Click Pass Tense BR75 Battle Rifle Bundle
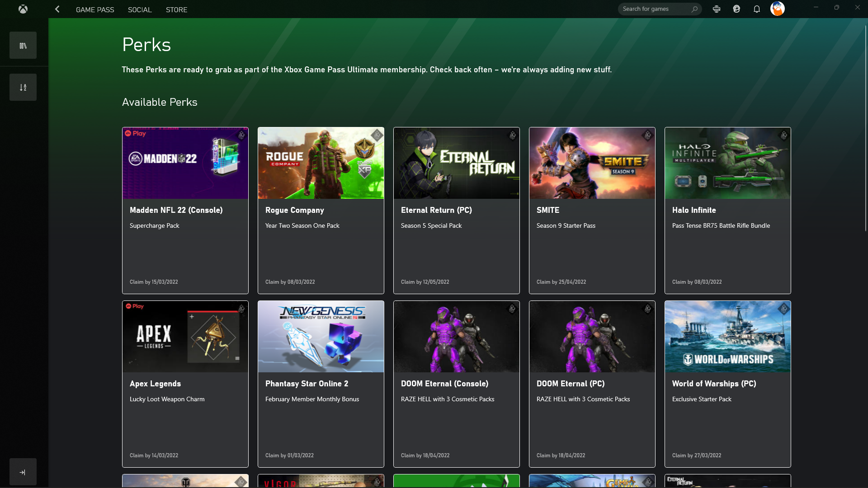The height and width of the screenshot is (488, 868). coord(721,225)
